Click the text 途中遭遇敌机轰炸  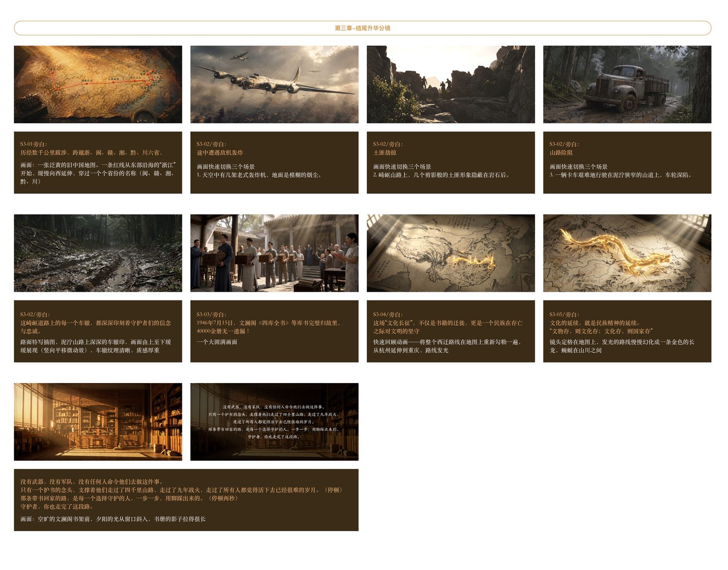[220, 152]
